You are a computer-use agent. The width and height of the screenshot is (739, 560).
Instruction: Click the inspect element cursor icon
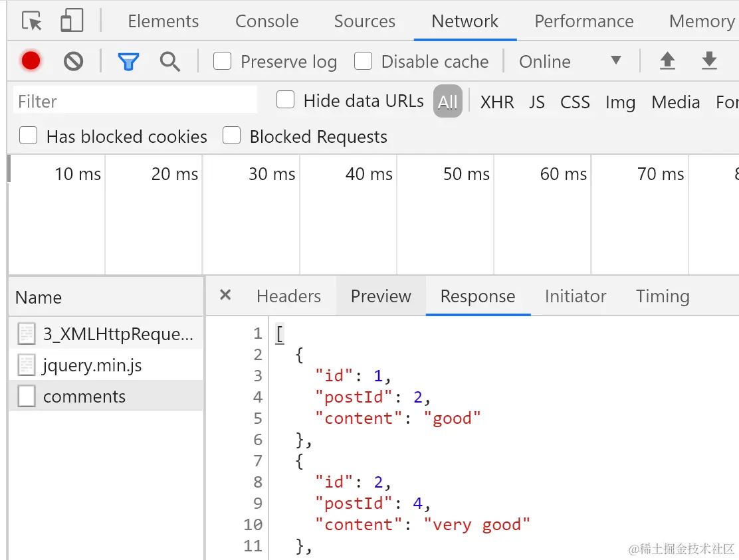(x=32, y=21)
